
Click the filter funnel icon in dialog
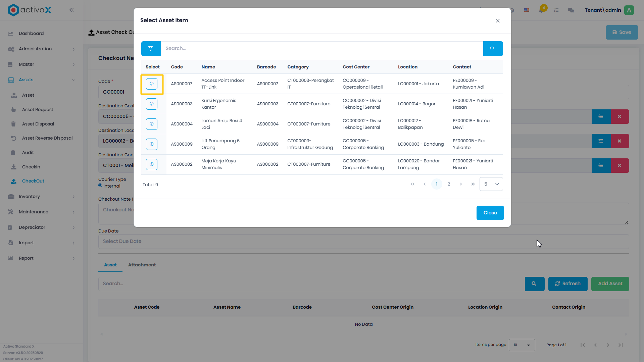[151, 49]
